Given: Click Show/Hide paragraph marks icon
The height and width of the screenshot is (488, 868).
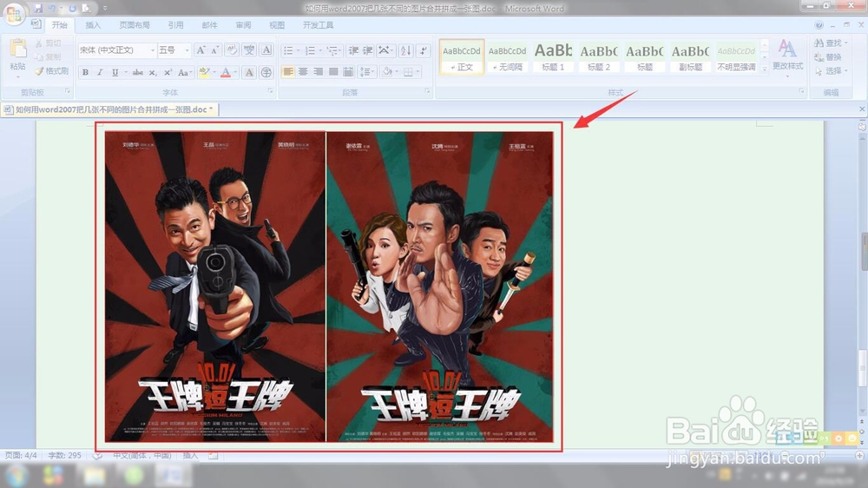Looking at the screenshot, I should 424,50.
